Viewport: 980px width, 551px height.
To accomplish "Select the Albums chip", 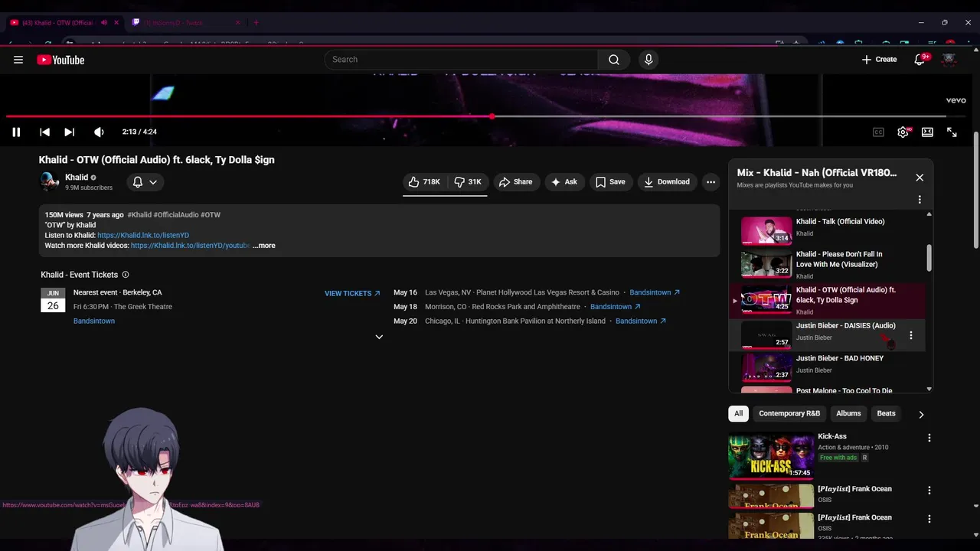I will (x=848, y=413).
